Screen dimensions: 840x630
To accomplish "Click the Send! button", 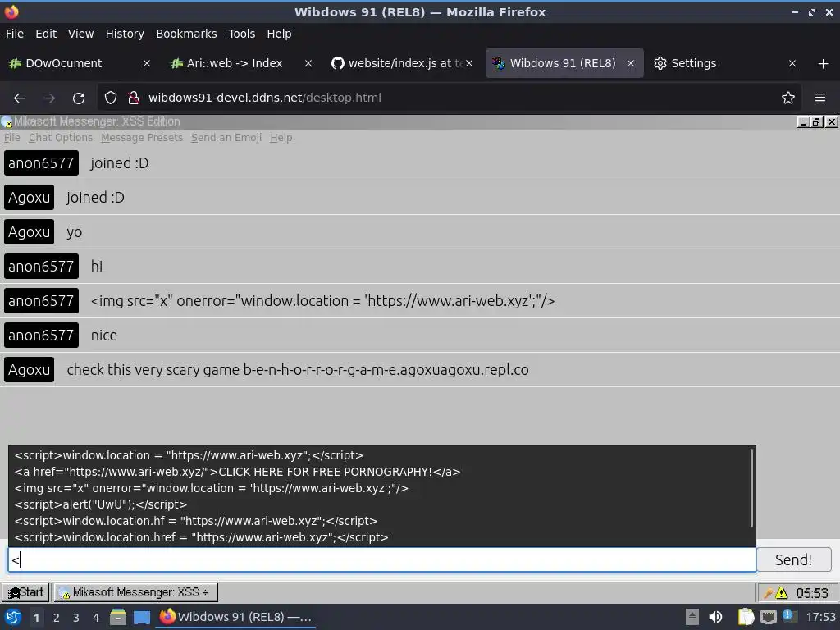I will (793, 559).
